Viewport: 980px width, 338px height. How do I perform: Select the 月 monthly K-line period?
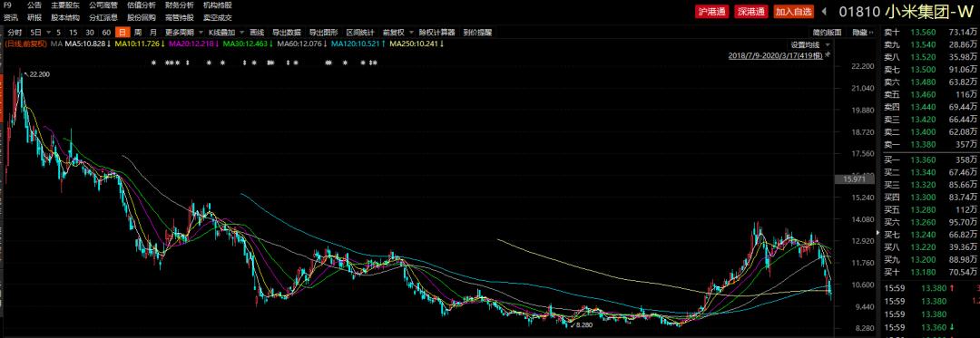coord(153,33)
